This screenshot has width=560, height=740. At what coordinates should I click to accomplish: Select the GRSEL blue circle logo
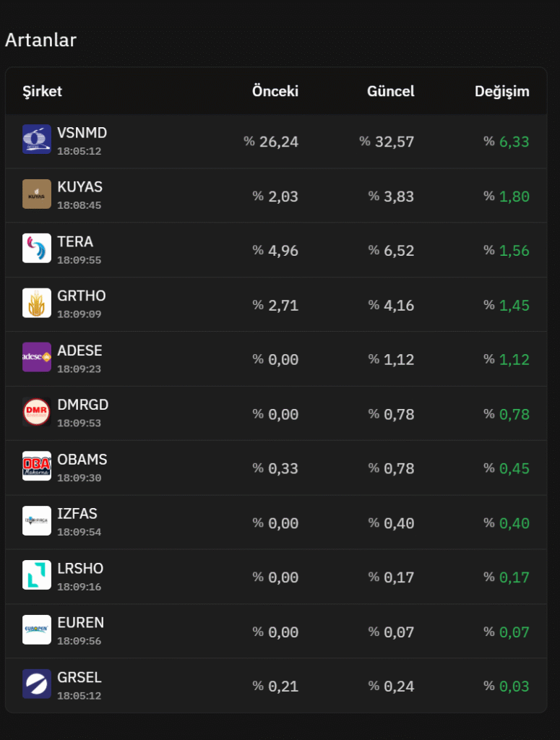pos(37,684)
